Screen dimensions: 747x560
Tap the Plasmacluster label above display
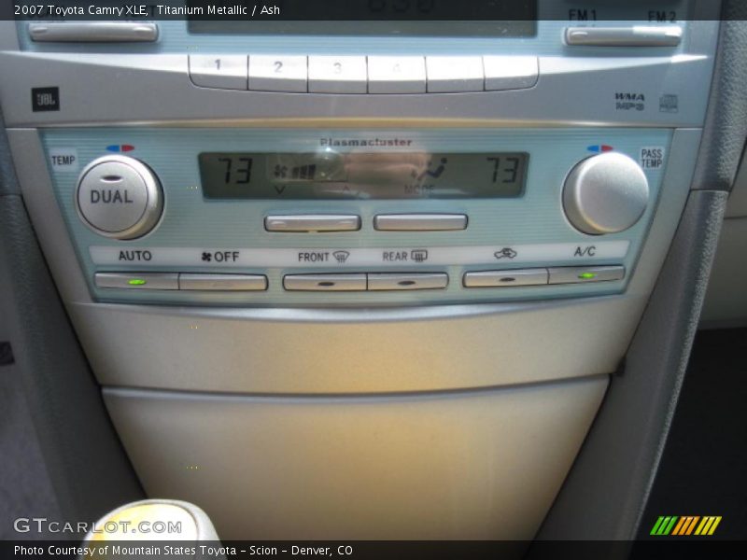366,142
